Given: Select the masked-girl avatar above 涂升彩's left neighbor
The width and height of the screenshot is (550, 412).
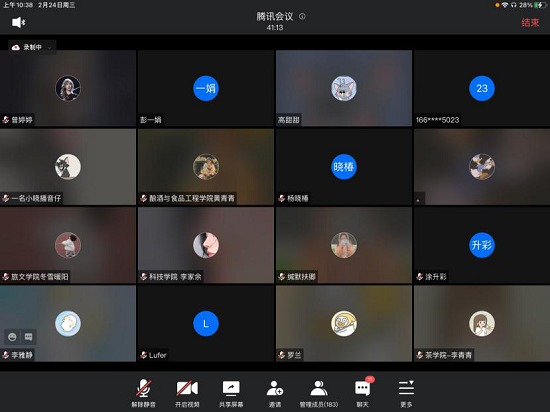Looking at the screenshot, I should click(x=344, y=245).
